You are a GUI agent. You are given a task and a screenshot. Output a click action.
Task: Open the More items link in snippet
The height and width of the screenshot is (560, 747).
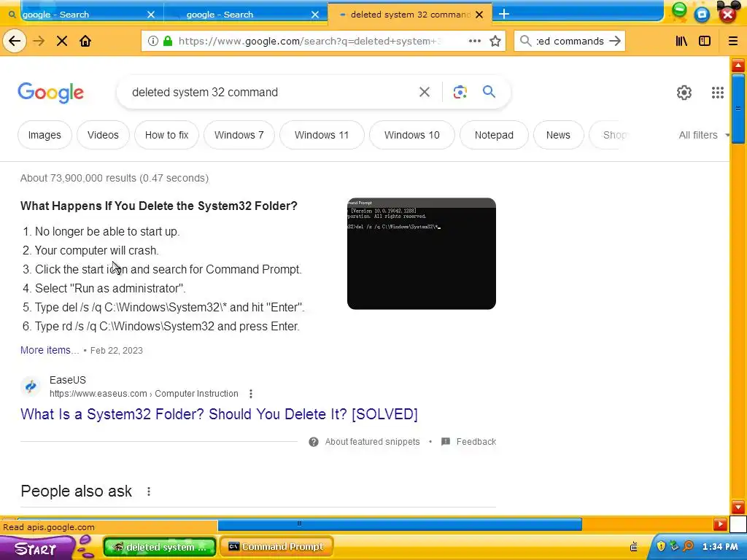coord(50,350)
